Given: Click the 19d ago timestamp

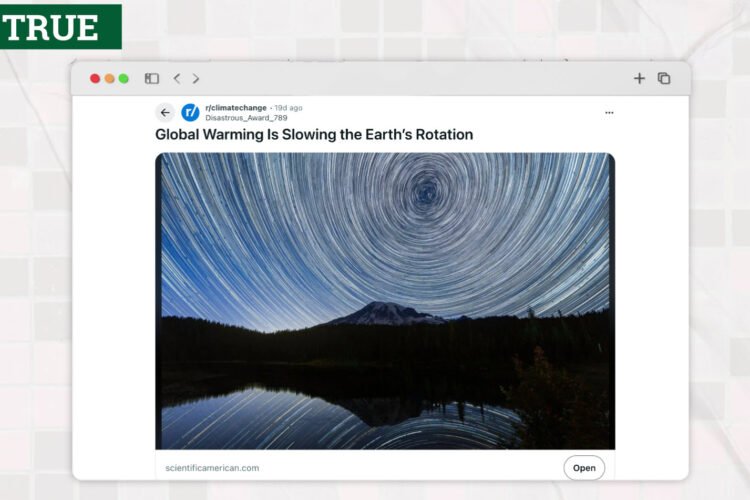Looking at the screenshot, I should tap(288, 108).
